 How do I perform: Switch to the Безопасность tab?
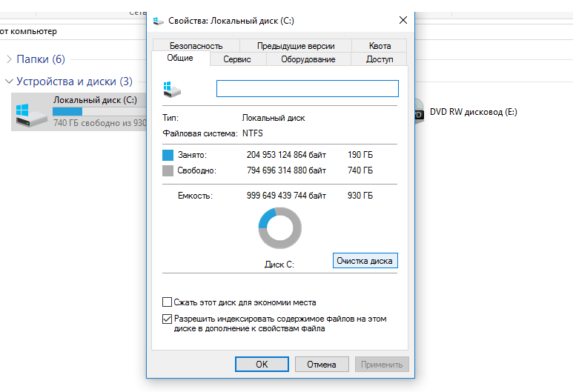pos(196,46)
